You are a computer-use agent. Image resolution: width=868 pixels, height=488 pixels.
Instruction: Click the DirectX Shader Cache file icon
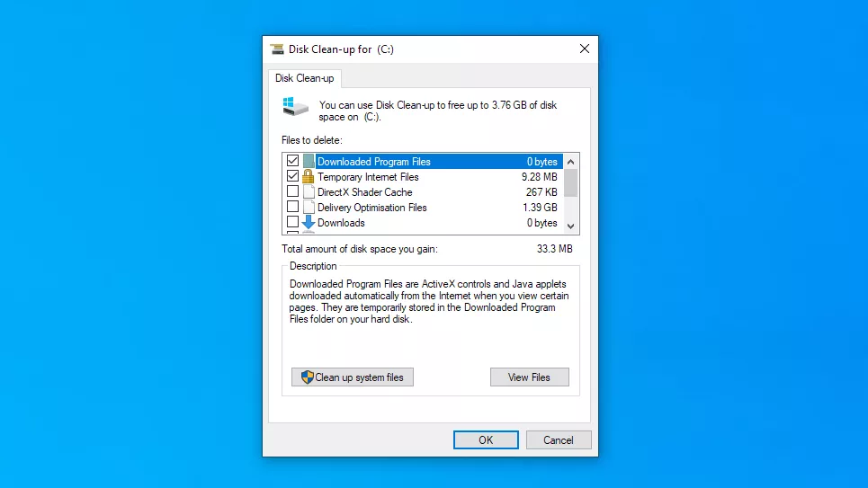309,192
